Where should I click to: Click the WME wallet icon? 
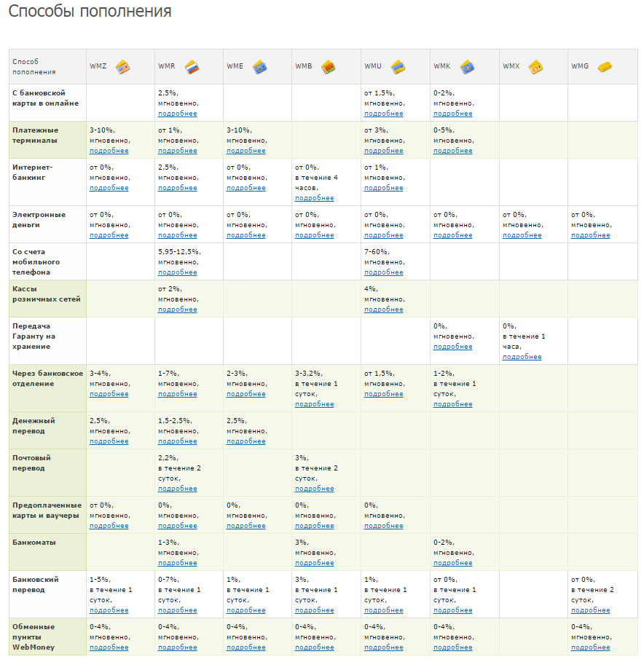click(x=259, y=67)
